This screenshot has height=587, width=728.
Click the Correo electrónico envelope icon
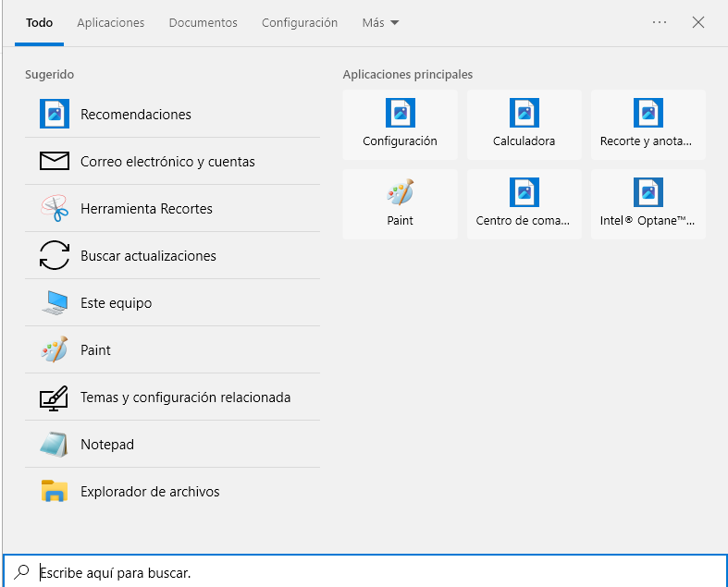[x=55, y=162]
